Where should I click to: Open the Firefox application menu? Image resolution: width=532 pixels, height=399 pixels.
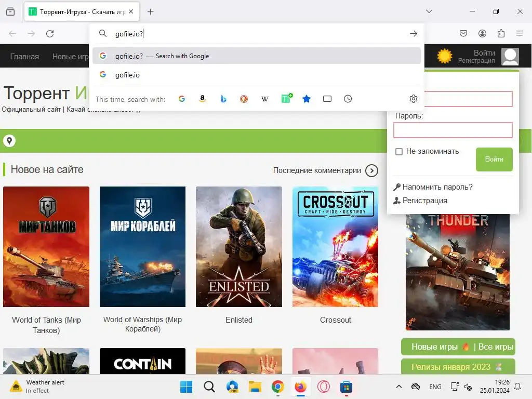520,33
